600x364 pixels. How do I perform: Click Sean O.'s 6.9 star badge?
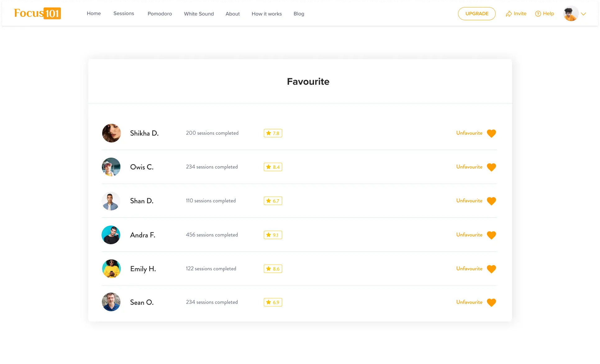(x=273, y=302)
